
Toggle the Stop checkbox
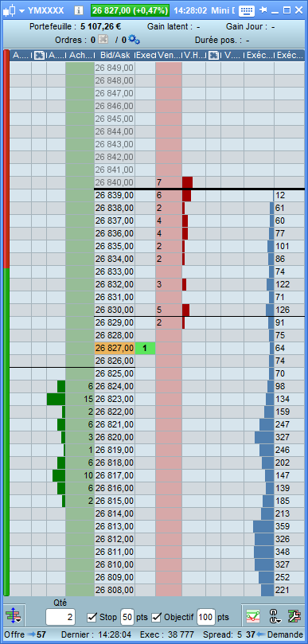pos(92,617)
